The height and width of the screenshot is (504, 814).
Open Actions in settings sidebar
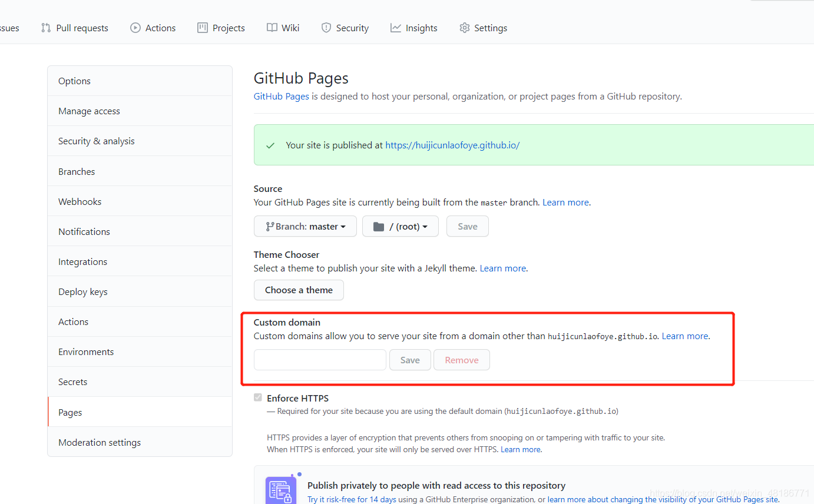coord(140,321)
